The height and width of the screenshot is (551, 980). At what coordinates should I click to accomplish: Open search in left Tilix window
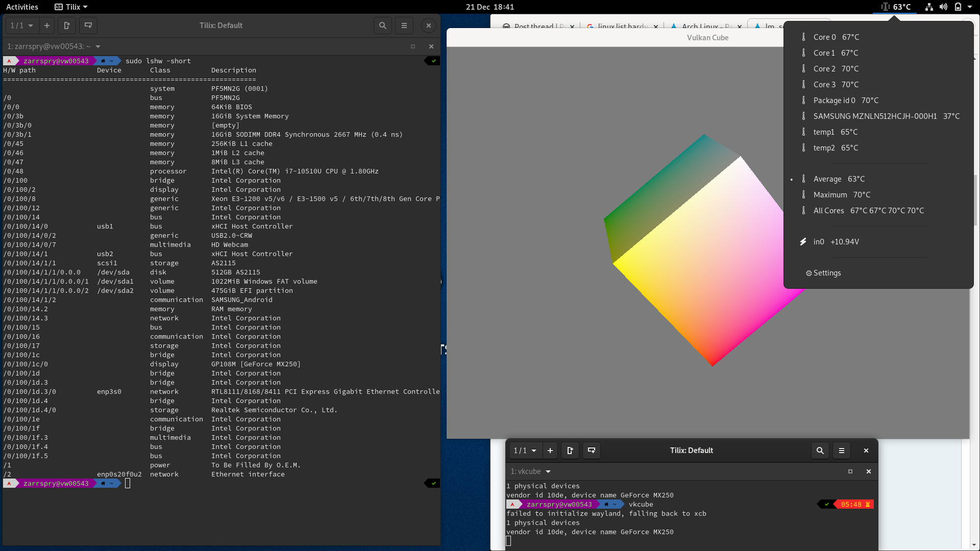pos(382,26)
